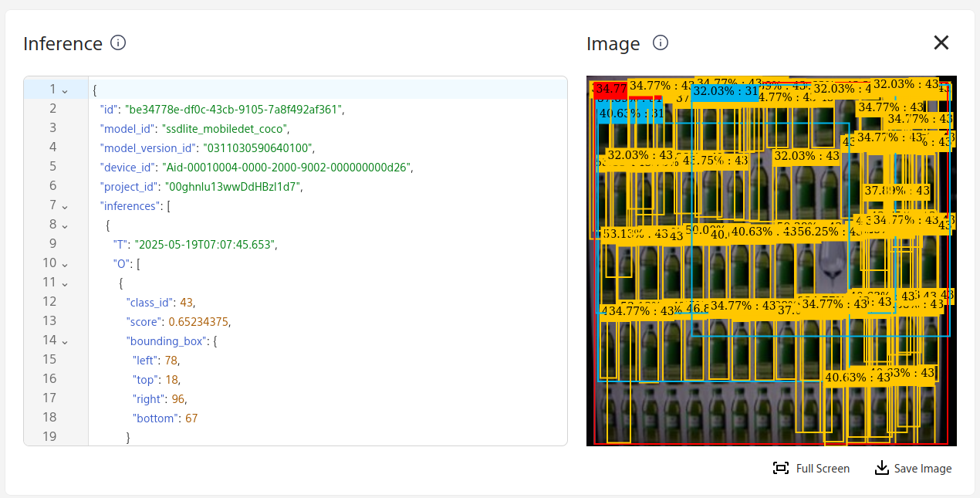Click the score value 0.65234375
Screen dimensions: 980x498
[x=199, y=321]
